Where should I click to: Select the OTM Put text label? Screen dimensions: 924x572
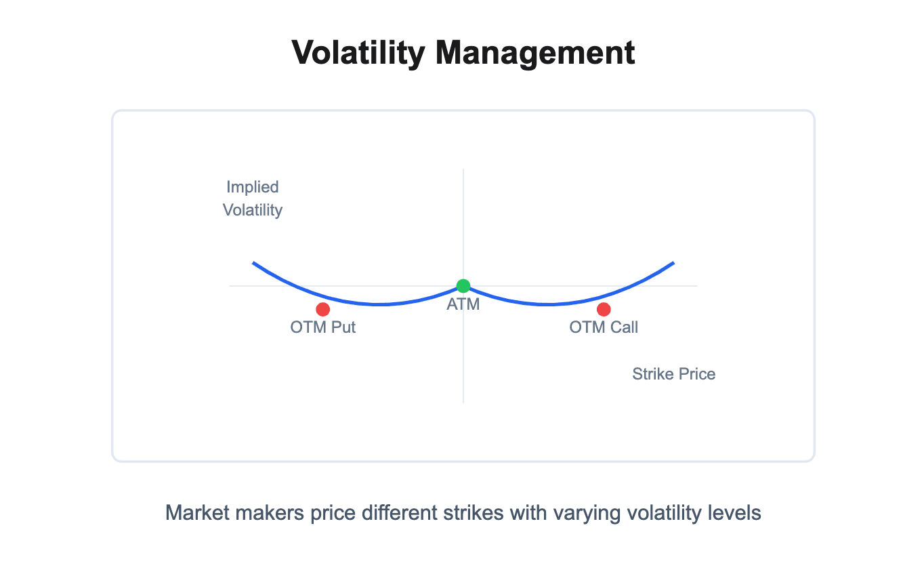[x=323, y=327]
